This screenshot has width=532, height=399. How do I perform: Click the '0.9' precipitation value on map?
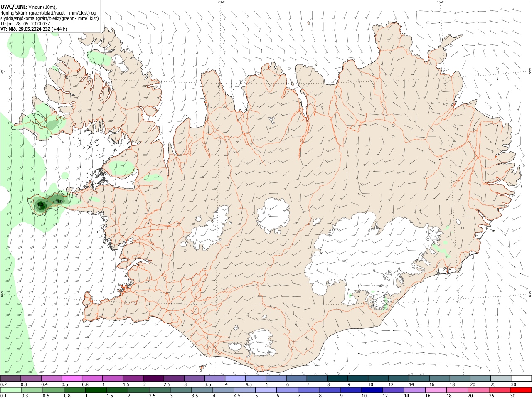pos(59,202)
